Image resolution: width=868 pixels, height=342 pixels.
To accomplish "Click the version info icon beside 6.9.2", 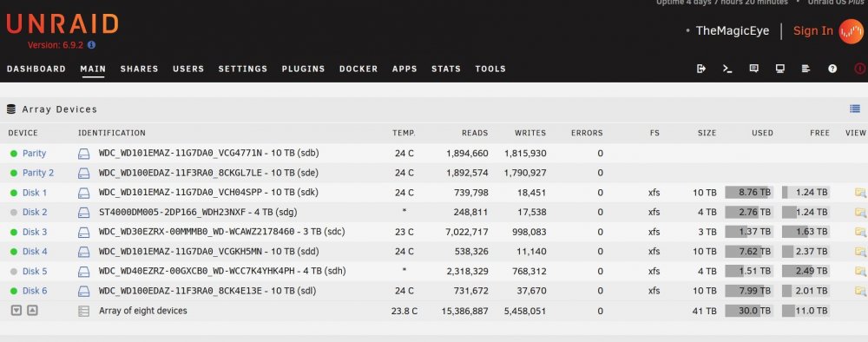I will coord(91,45).
